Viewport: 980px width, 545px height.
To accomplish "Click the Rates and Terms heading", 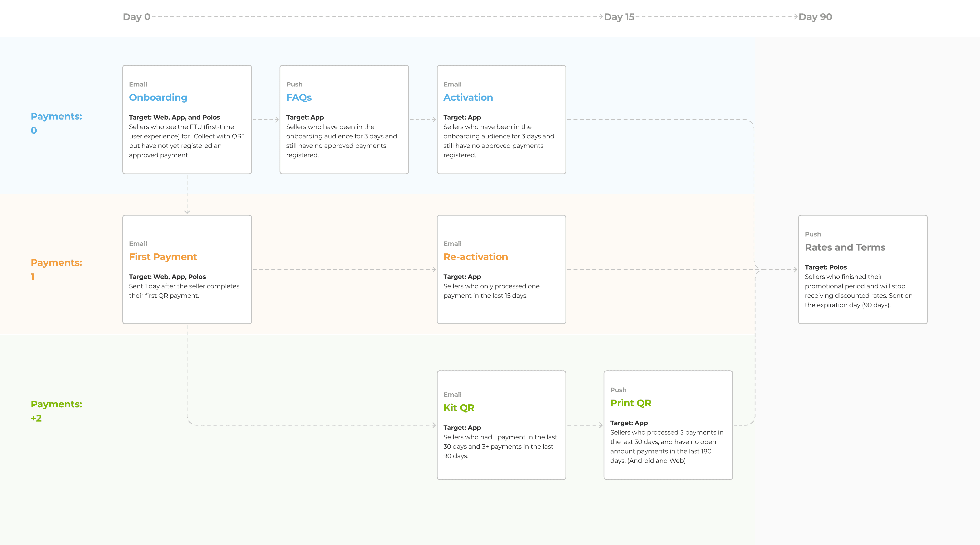I will coord(845,247).
